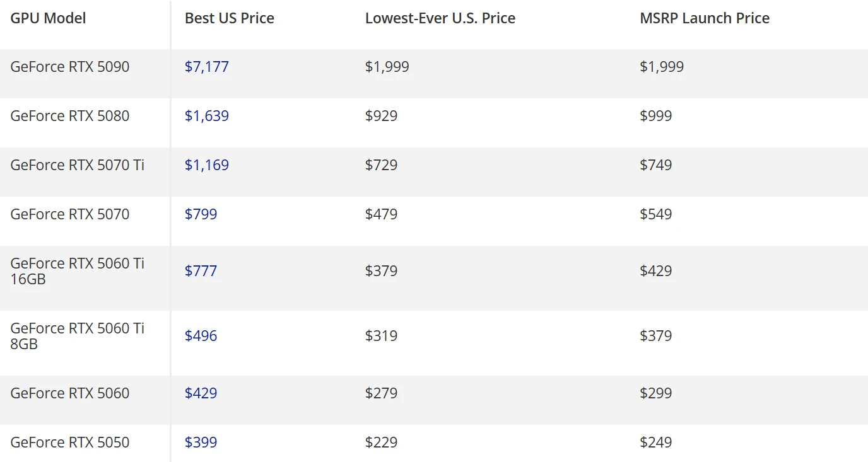The image size is (868, 462).
Task: Follow the $429 RTX 5060 price link
Action: pyautogui.click(x=201, y=393)
